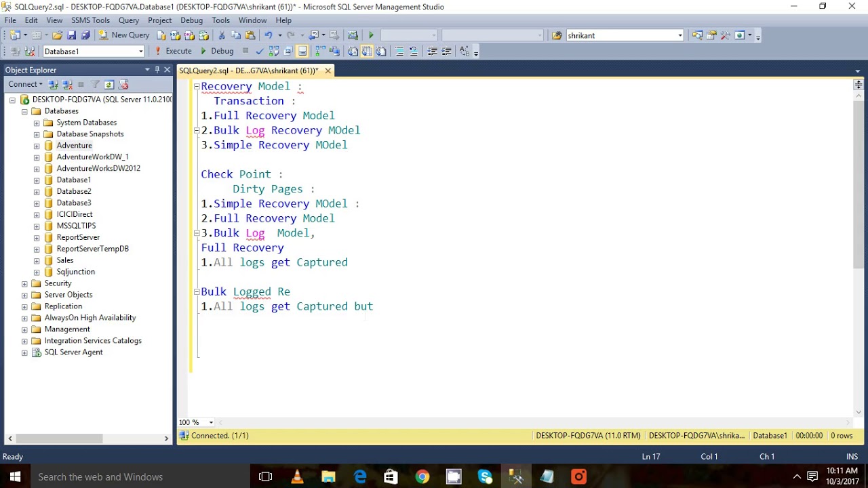Click the Stop activity icon in Object Explorer
The image size is (868, 488).
coord(81,84)
